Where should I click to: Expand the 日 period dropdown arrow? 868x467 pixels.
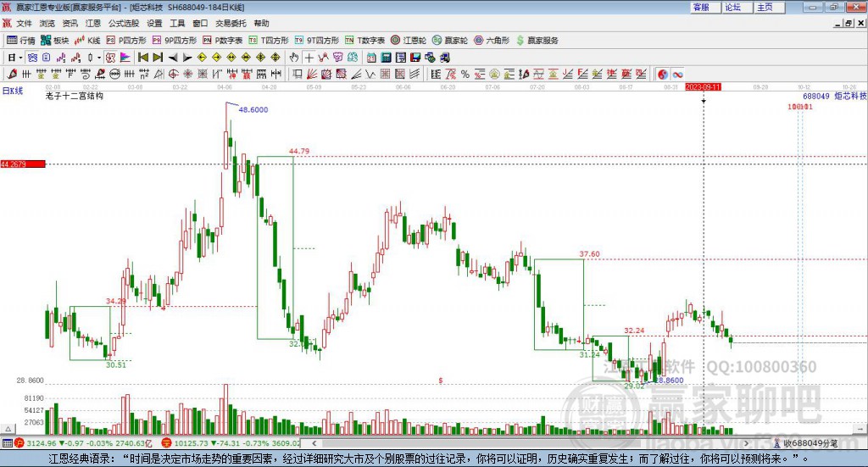pos(20,58)
